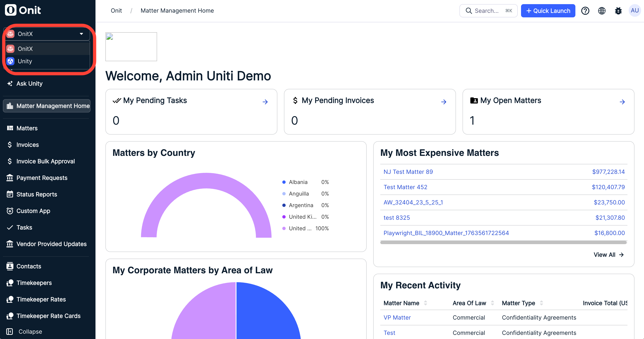Screen dimensions: 644x339
Task: Open the help question mark icon
Action: (x=585, y=11)
